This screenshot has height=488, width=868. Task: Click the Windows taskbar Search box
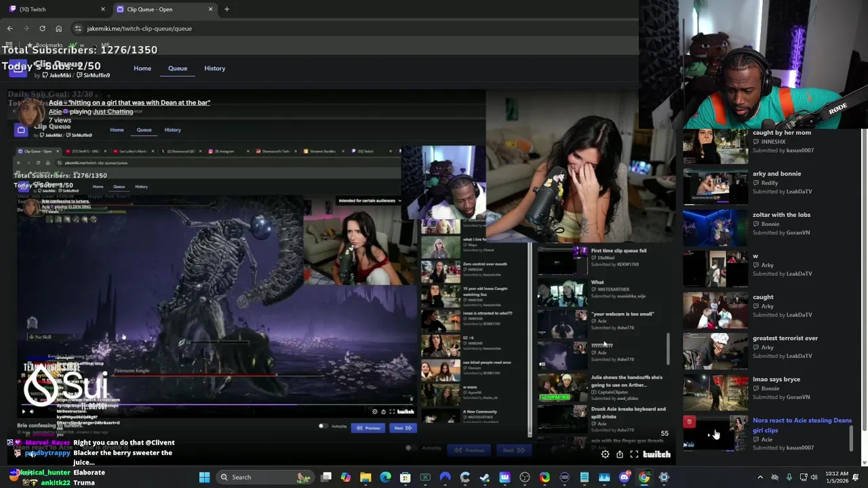coord(265,477)
